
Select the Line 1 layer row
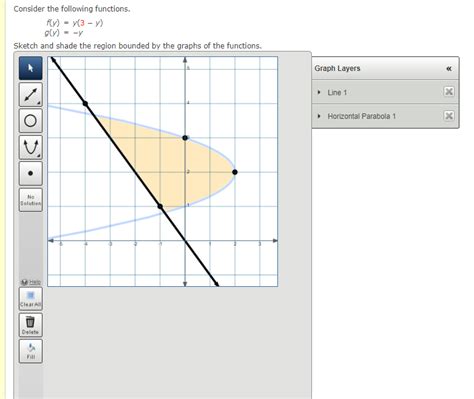point(385,92)
